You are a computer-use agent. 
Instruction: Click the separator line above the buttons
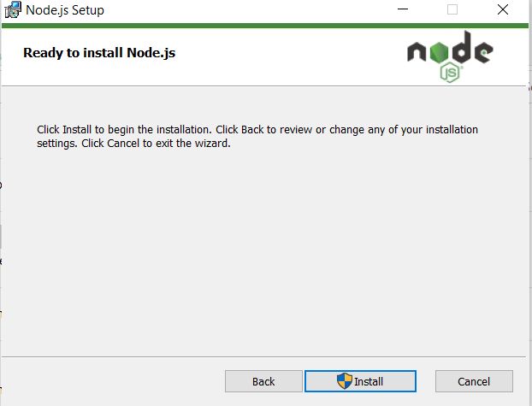(263, 356)
